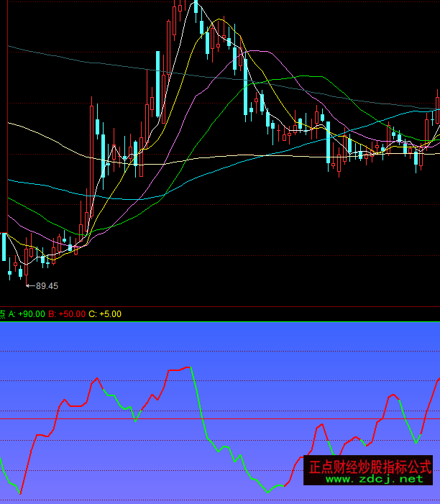
Task: Click the red vertical line at chart's left edge
Action: click(x=7, y=144)
